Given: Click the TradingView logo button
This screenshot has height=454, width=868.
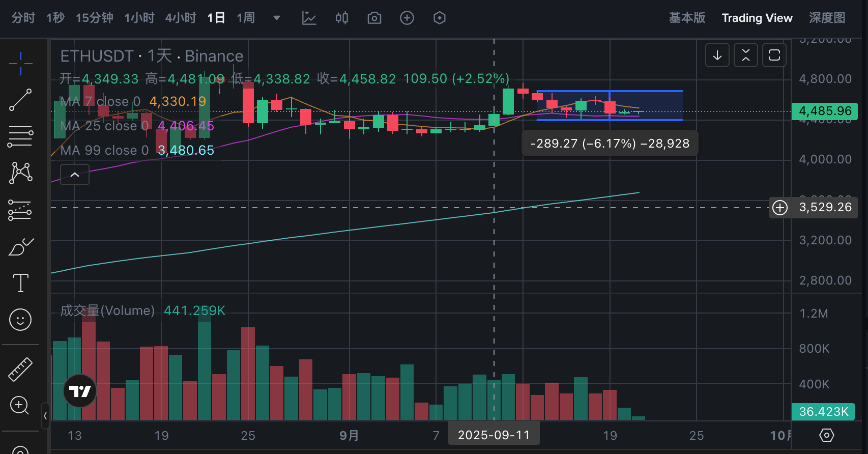Looking at the screenshot, I should [80, 391].
